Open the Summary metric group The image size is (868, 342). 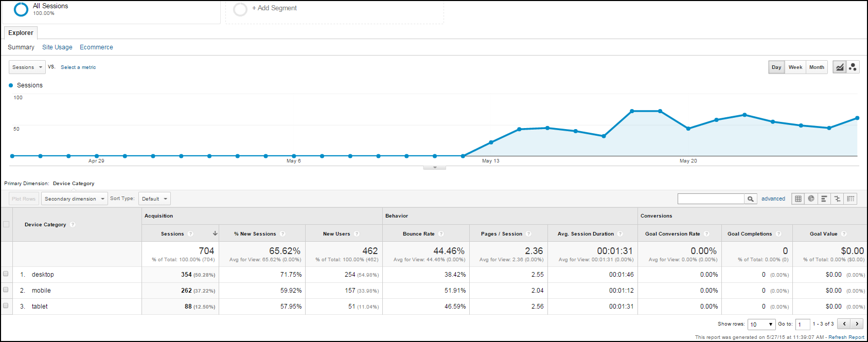point(21,47)
